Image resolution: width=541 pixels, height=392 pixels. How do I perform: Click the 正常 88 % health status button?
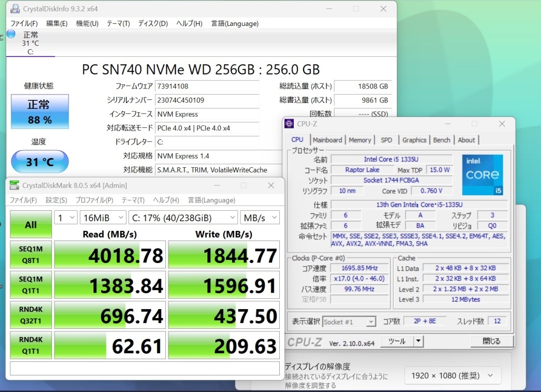[40, 112]
